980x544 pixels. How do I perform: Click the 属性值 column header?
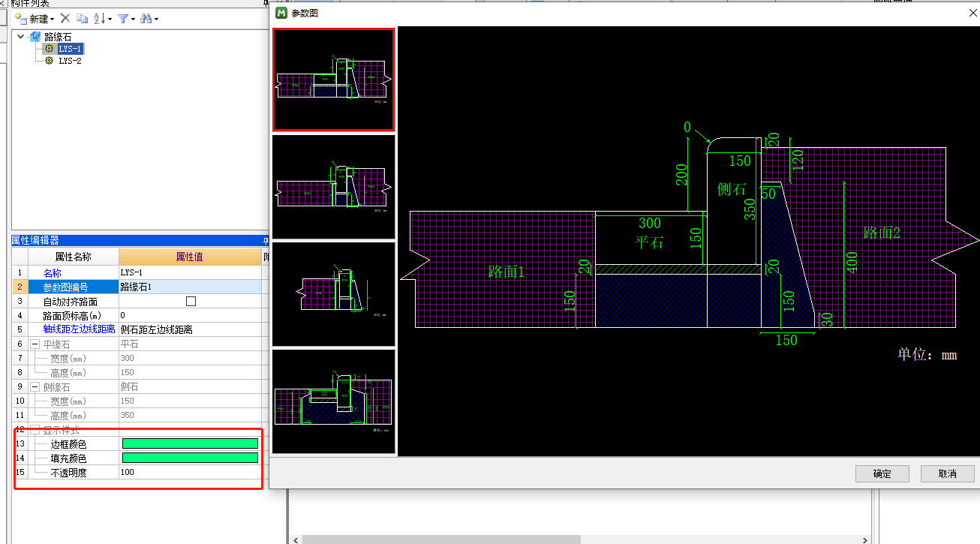pyautogui.click(x=190, y=257)
